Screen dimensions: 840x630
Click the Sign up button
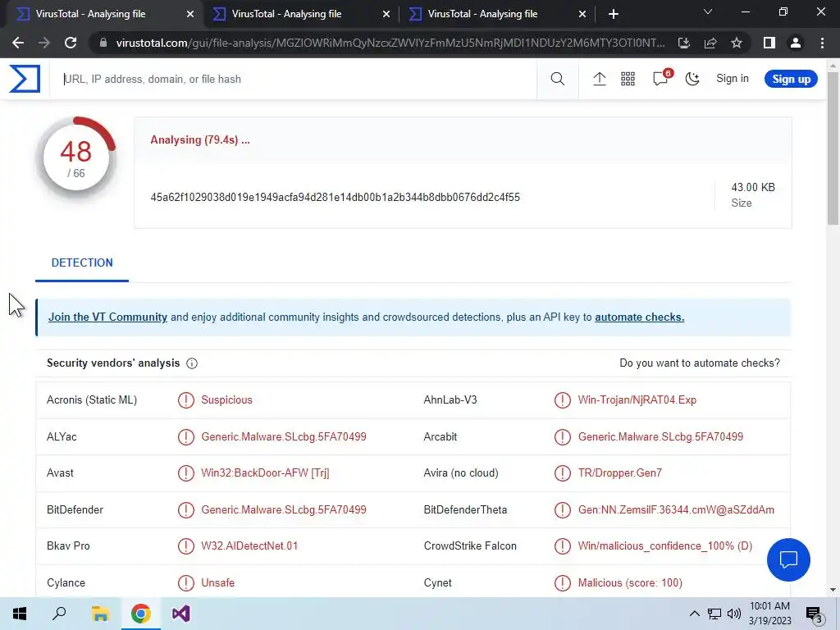[791, 79]
